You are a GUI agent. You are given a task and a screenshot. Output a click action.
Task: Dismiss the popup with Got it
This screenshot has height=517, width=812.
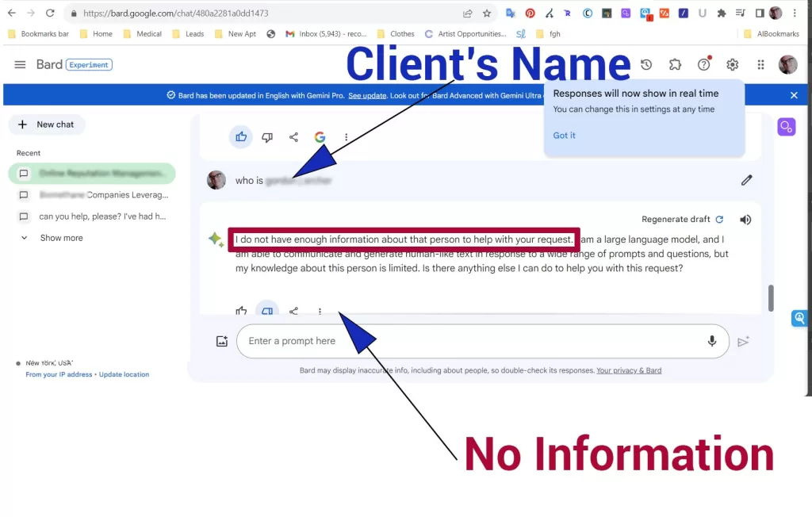[x=564, y=135]
